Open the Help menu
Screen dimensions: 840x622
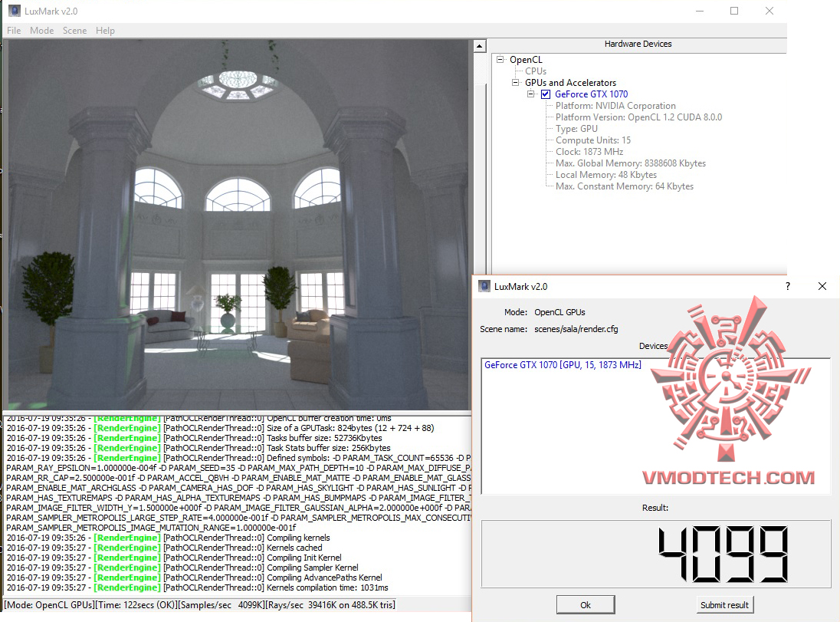click(x=105, y=31)
